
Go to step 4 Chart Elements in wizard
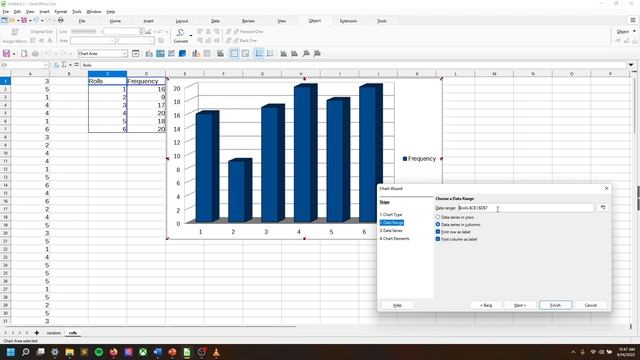(x=394, y=238)
